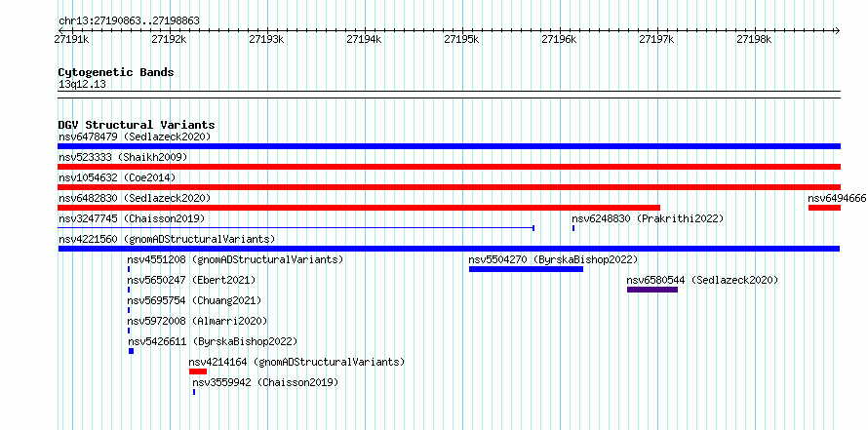Viewport: 868px width, 430px height.
Task: Click the 27197k ruler tick label
Action: pyautogui.click(x=656, y=39)
